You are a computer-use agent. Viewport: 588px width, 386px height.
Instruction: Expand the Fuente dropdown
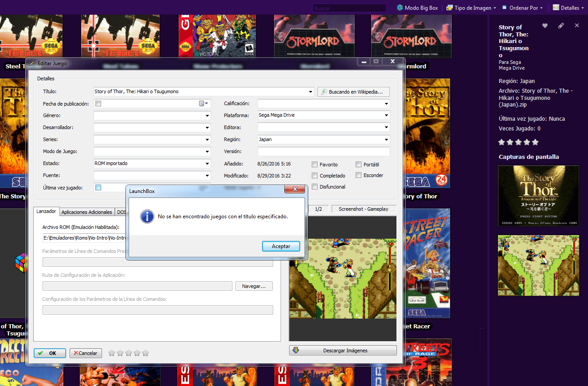207,176
